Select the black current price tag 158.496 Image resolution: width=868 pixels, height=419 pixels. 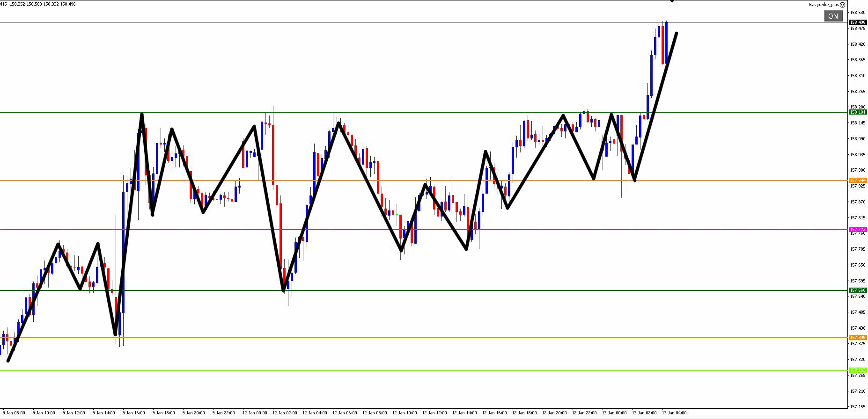click(x=858, y=22)
